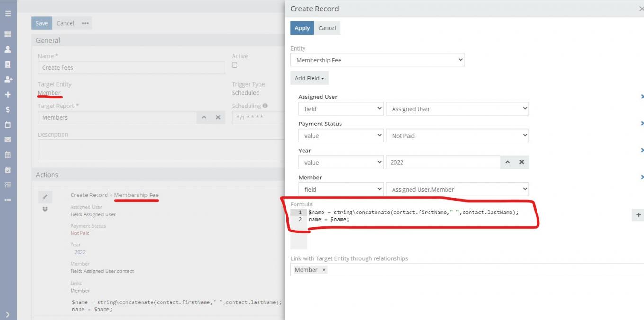Image resolution: width=644 pixels, height=320 pixels.
Task: Clear the Year 2022 field with X icon
Action: point(521,162)
